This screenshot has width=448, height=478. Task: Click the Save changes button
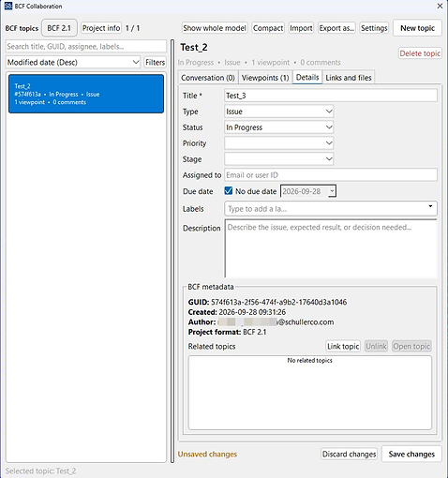[x=411, y=454]
